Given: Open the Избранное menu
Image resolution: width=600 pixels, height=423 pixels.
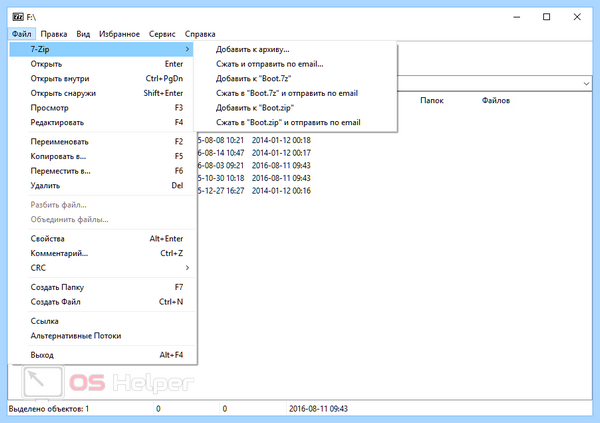Looking at the screenshot, I should (119, 34).
